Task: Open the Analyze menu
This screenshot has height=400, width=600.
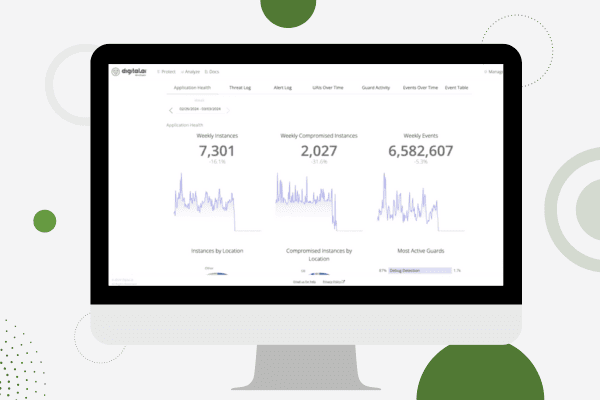Action: [191, 72]
